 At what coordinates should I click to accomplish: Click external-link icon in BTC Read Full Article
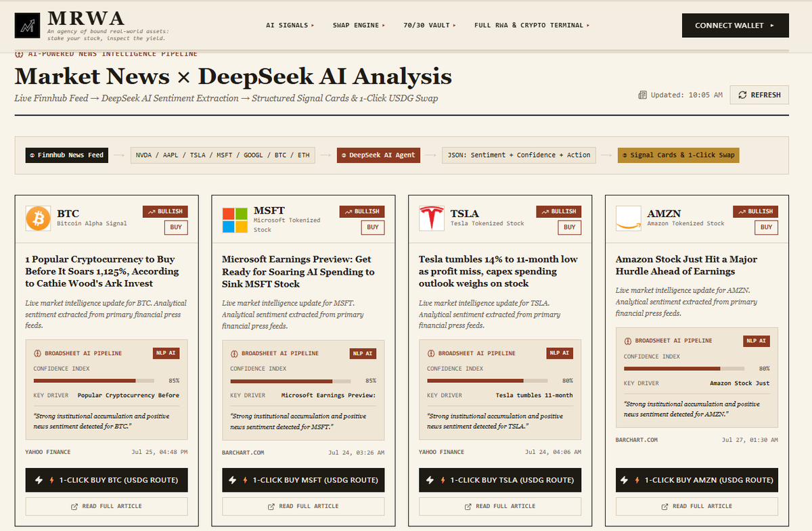pyautogui.click(x=74, y=506)
